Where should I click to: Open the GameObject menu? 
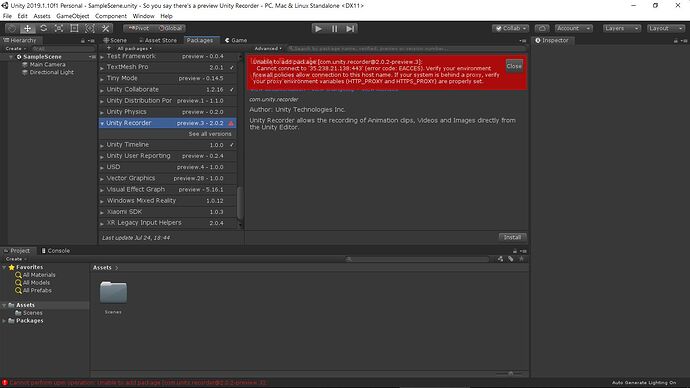click(x=73, y=16)
